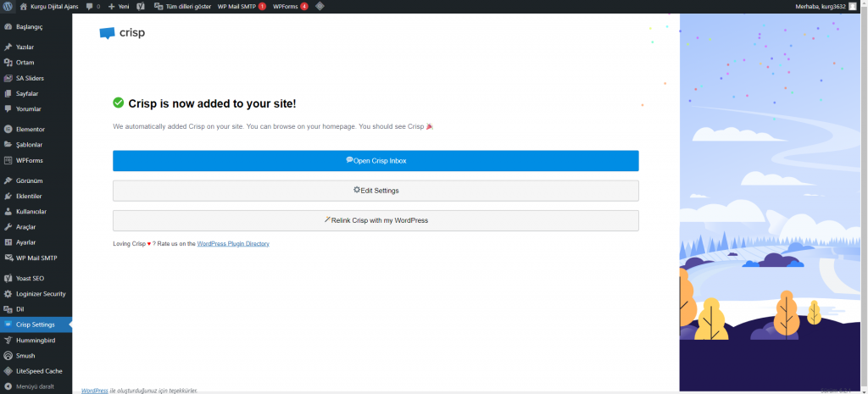Open the Başlangıç dashboard icon
Viewport: 868px width, 394px height.
tap(8, 26)
